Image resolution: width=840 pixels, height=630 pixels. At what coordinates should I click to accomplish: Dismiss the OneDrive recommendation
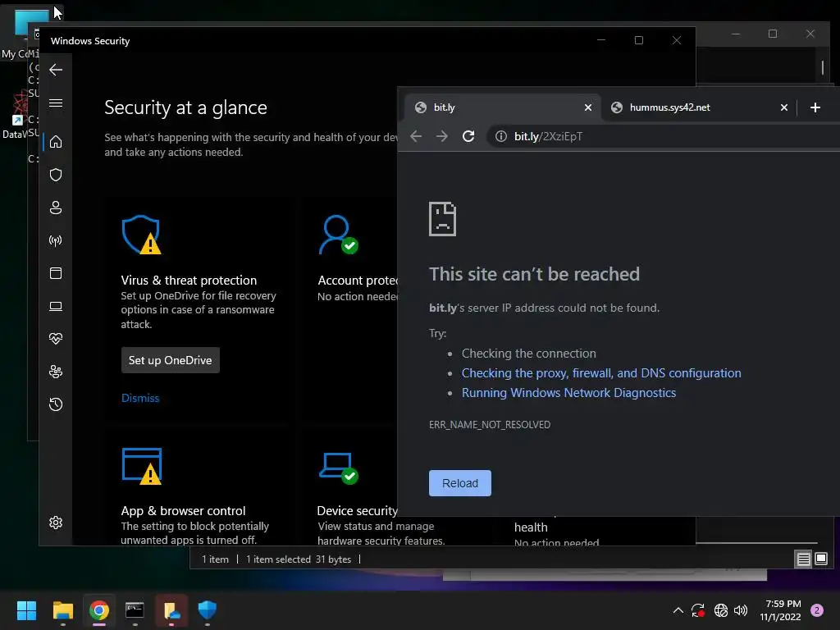click(140, 398)
